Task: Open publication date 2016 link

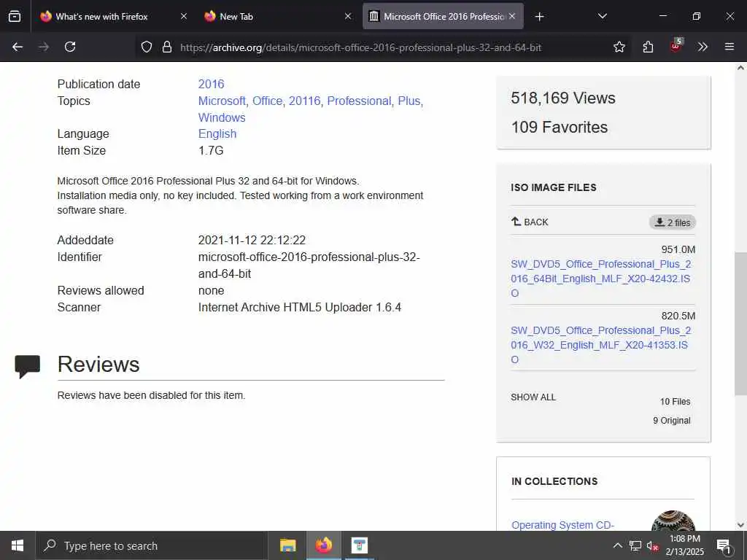Action: click(211, 85)
